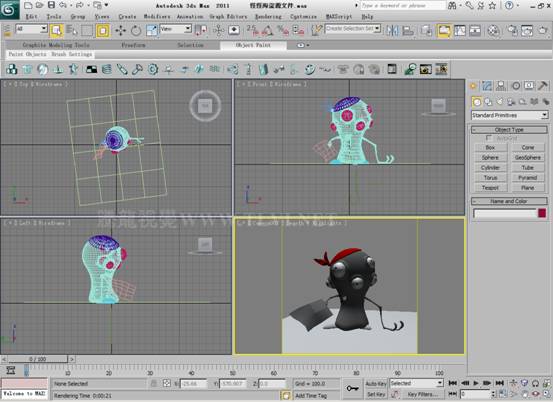Click the Play Animation button
This screenshot has width=553, height=402.
[476, 383]
